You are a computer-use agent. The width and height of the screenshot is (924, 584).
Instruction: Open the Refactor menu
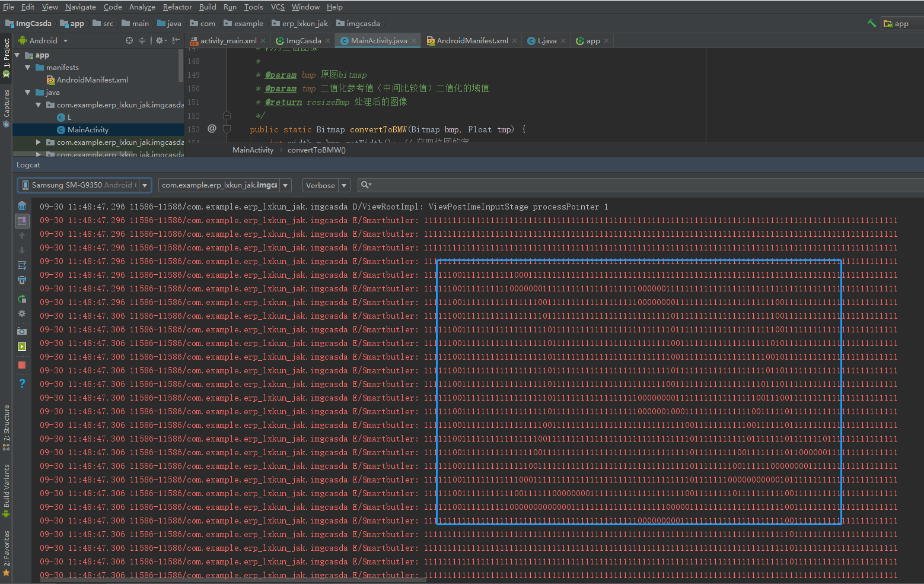(x=177, y=7)
